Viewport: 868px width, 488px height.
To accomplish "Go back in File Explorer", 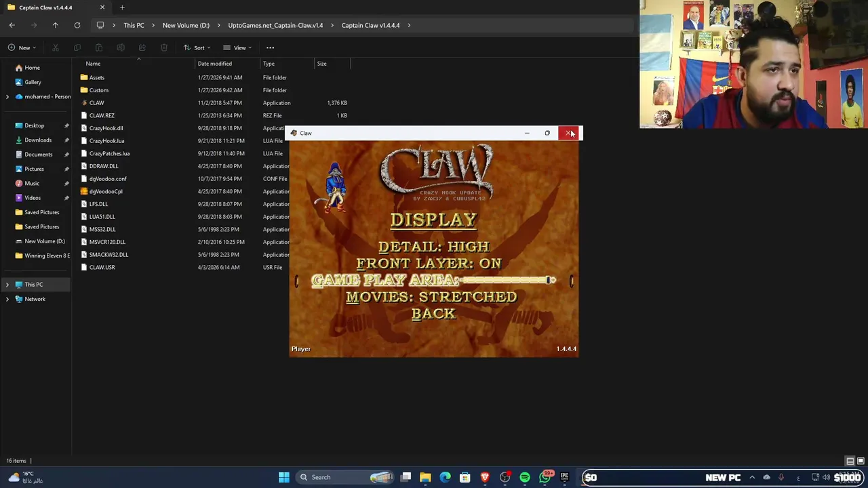I will 12,25.
